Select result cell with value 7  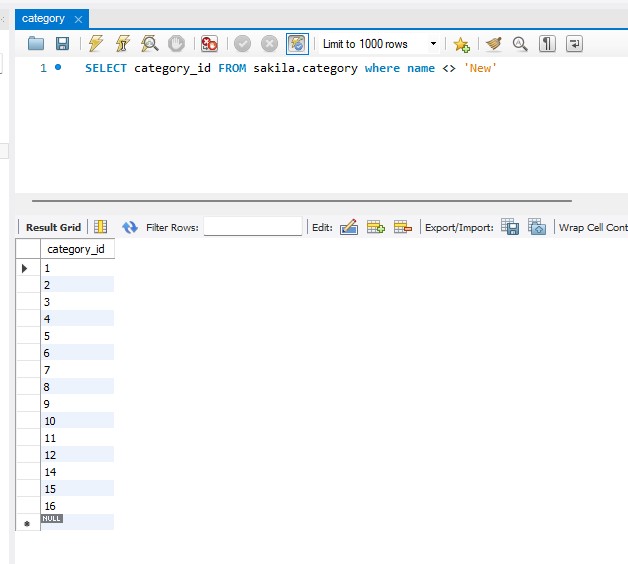(77, 370)
